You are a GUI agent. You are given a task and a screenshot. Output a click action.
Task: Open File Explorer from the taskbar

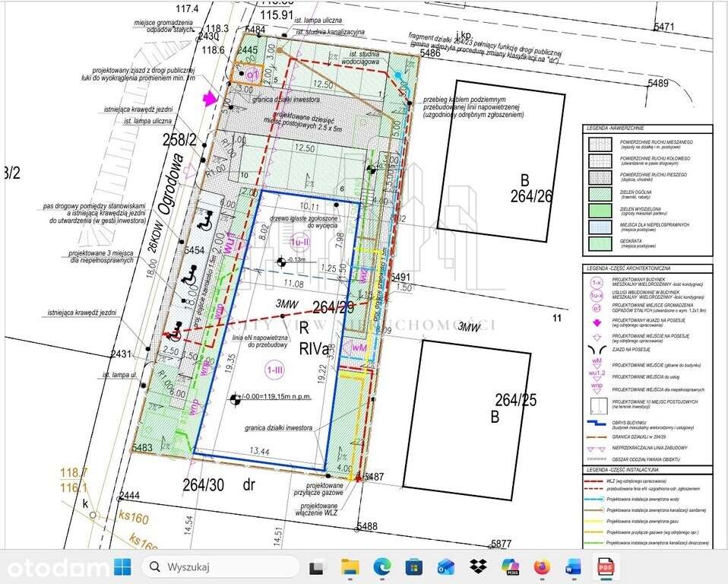point(350,567)
